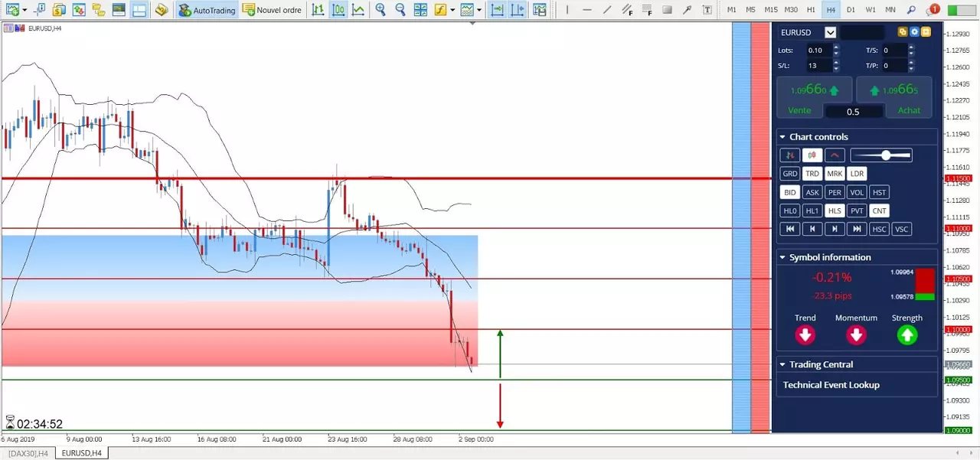Screen dimensions: 980x460
Task: Switch to the DAX30,H4 chart tab
Action: 28,454
